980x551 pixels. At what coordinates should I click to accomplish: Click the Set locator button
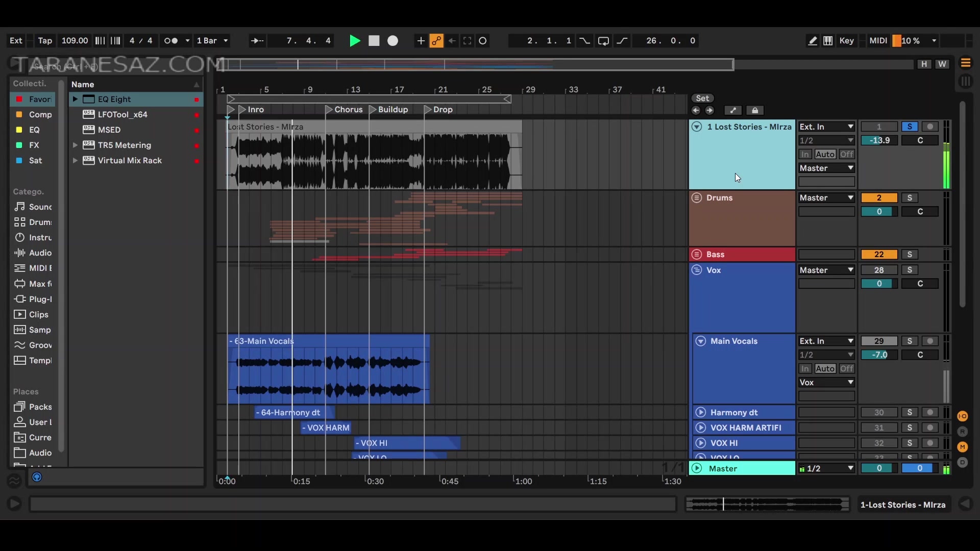pyautogui.click(x=702, y=98)
